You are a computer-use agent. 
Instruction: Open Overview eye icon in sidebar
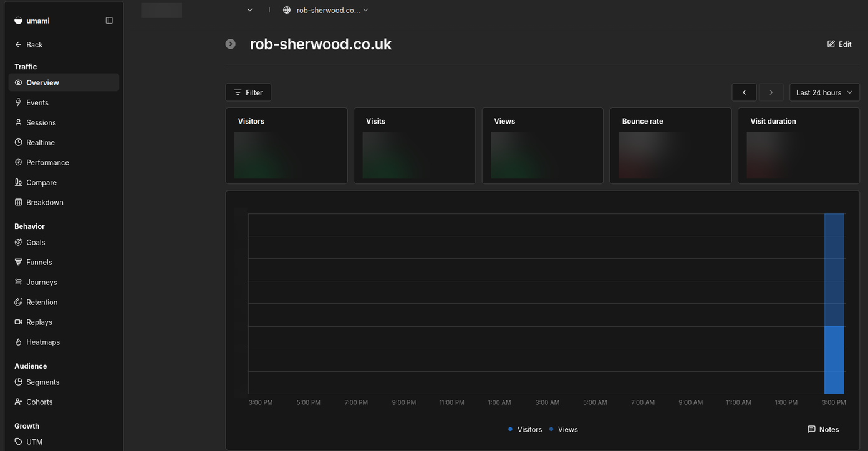pyautogui.click(x=19, y=82)
